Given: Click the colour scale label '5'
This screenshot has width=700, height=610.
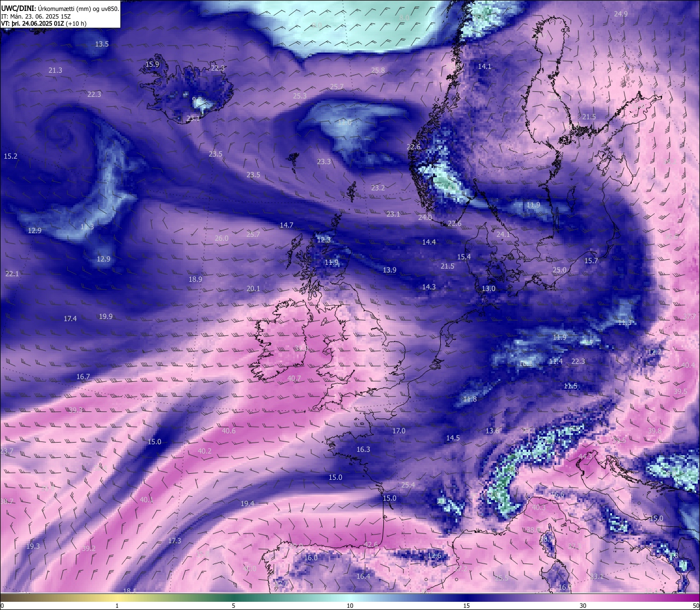Looking at the screenshot, I should [234, 606].
